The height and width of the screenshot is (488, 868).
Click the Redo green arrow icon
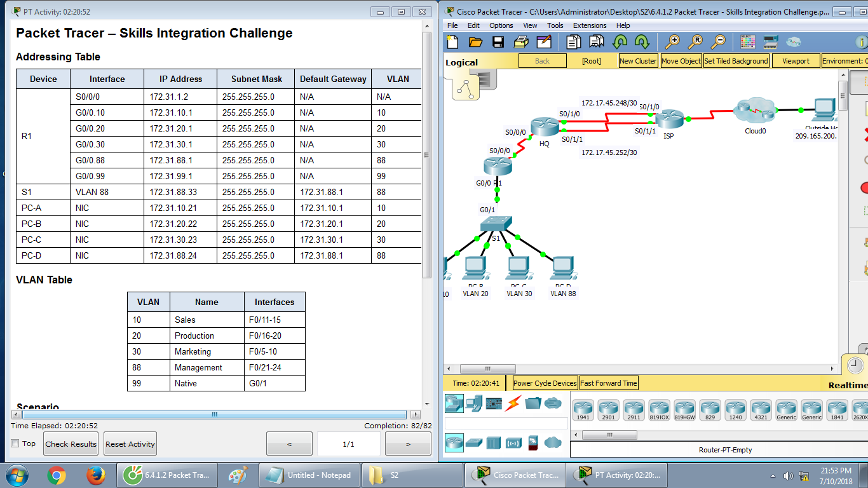(x=642, y=42)
